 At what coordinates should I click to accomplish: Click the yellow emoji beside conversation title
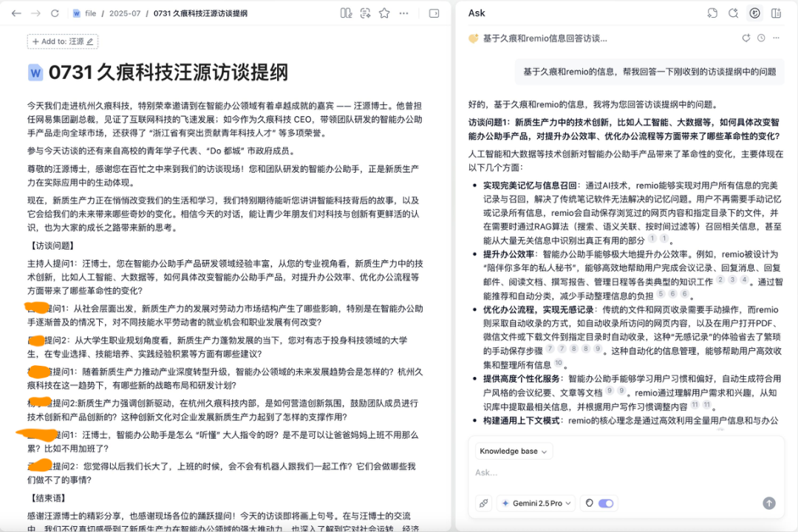[x=474, y=38]
